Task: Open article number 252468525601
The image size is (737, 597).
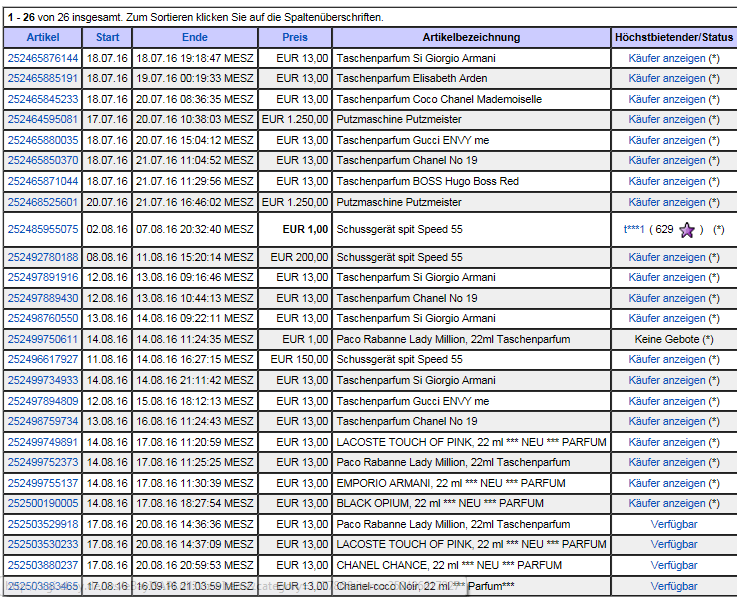Action: [43, 202]
